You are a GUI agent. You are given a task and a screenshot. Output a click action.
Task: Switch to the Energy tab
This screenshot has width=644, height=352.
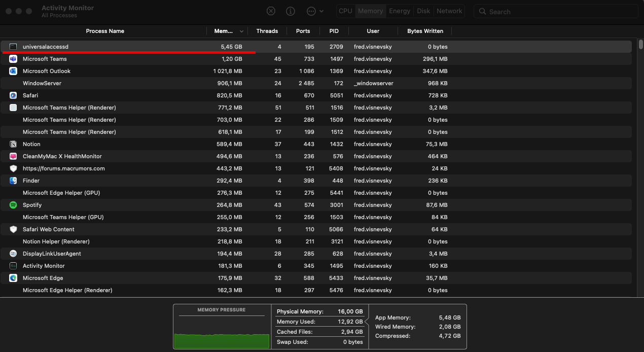pos(400,11)
